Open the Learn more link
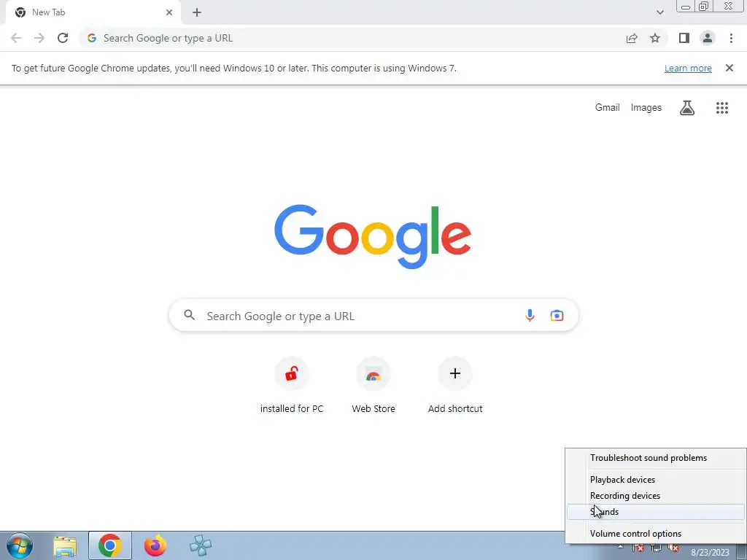 coord(688,68)
